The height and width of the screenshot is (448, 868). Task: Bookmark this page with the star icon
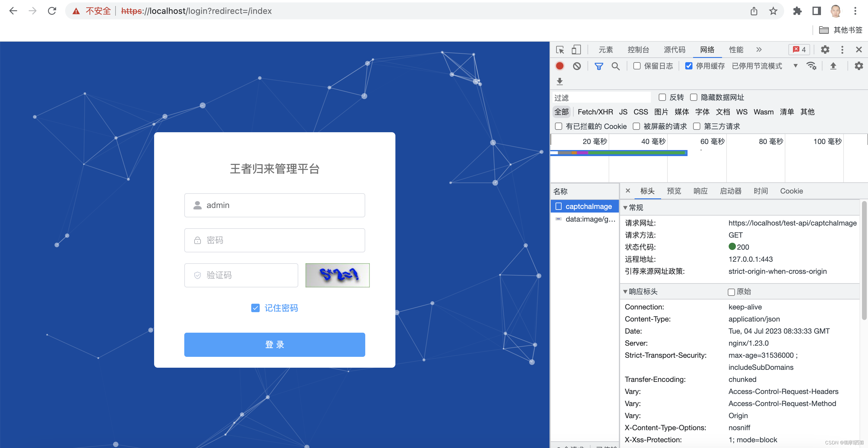pos(773,11)
